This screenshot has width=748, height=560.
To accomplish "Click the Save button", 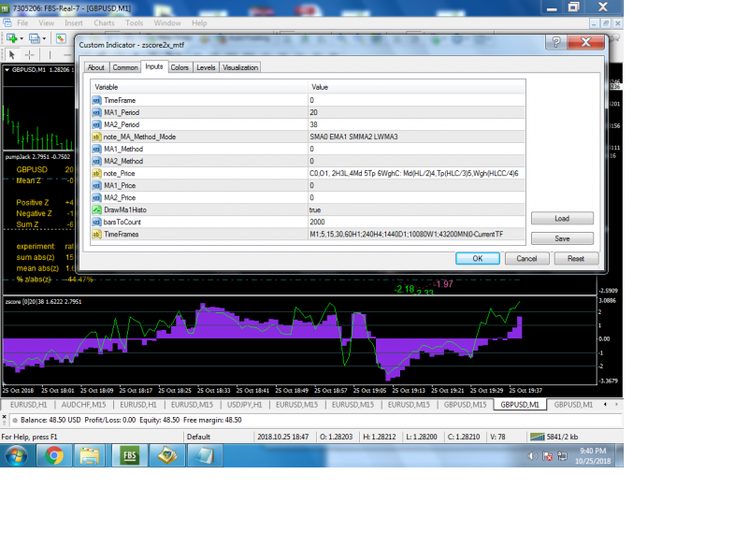I will (562, 238).
